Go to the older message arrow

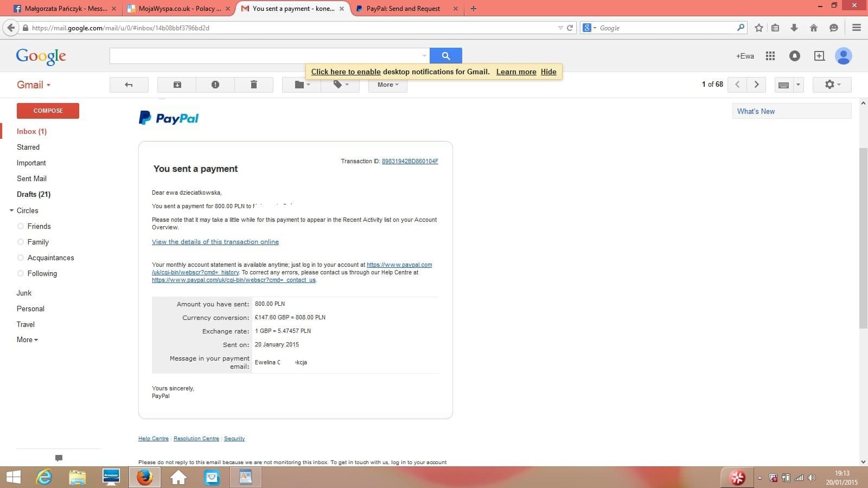(x=756, y=85)
